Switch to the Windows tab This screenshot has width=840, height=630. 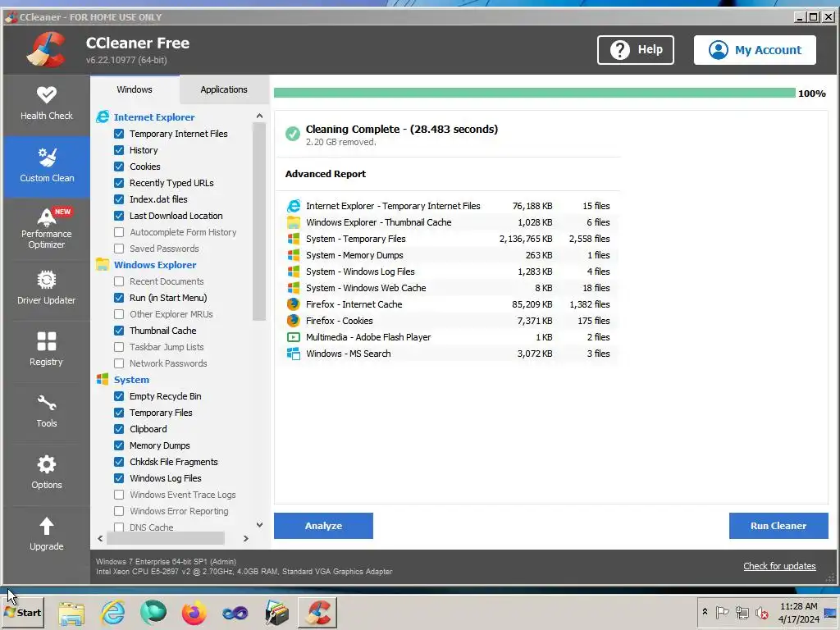[135, 89]
